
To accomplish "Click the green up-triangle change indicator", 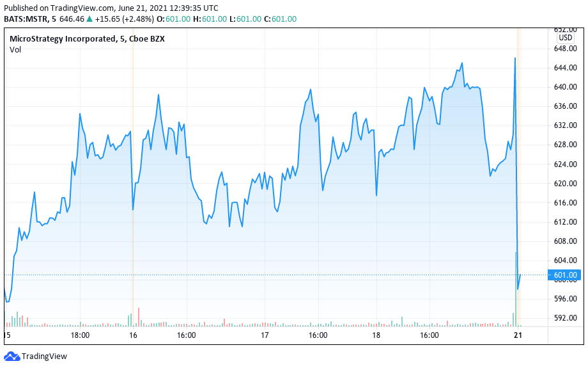I will click(89, 19).
